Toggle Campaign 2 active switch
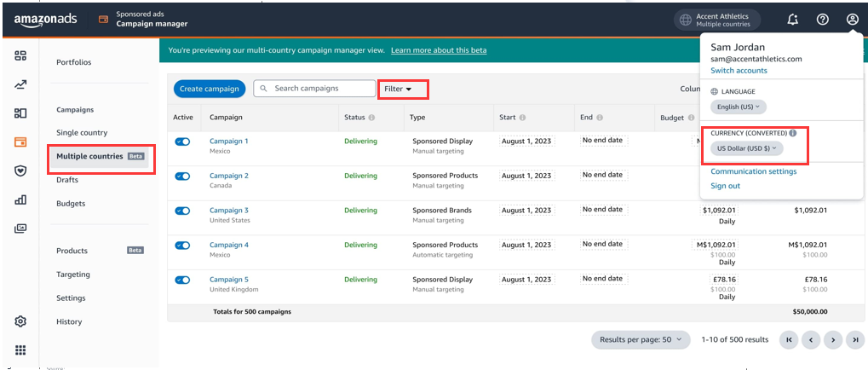 pos(182,176)
